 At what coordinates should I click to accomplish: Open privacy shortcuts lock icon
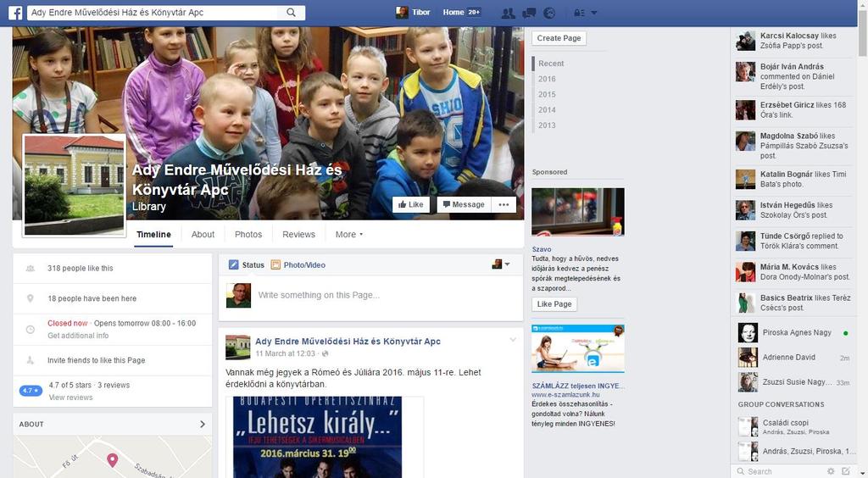pos(579,13)
